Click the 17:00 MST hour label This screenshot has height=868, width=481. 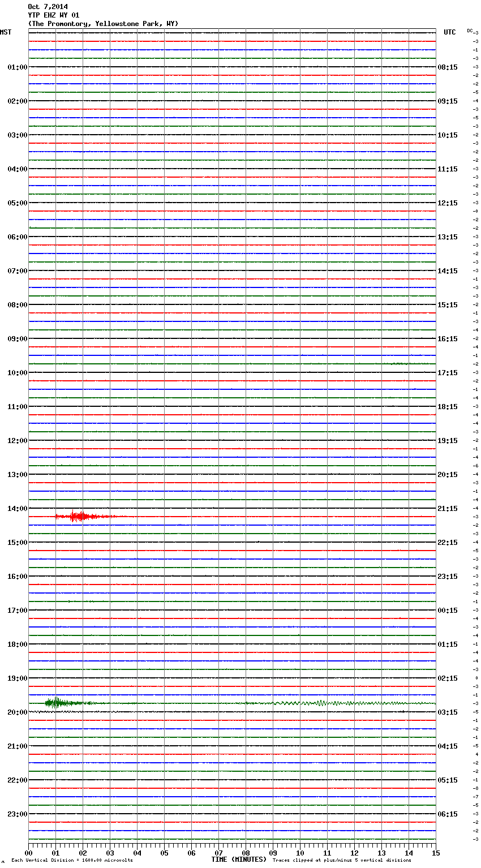(17, 611)
